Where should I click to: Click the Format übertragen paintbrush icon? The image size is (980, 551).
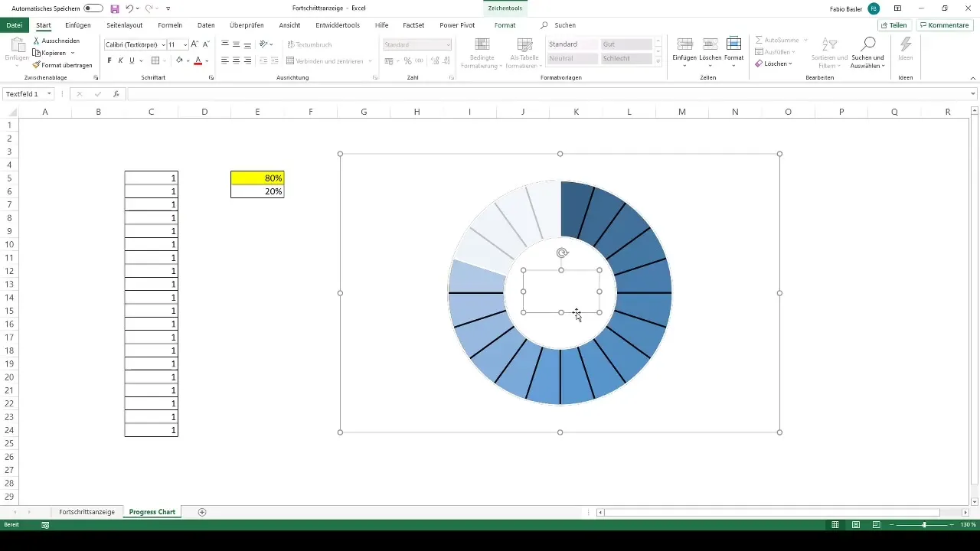click(x=36, y=65)
